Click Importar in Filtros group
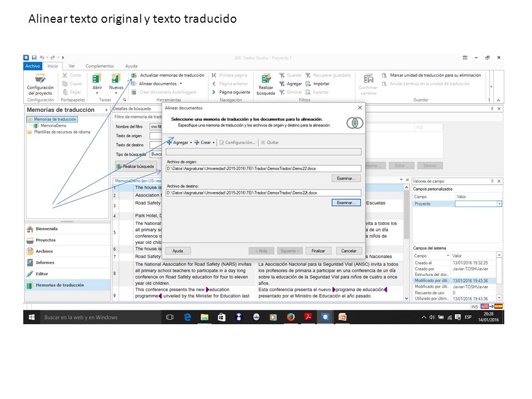This screenshot has width=532, height=399. tap(318, 84)
